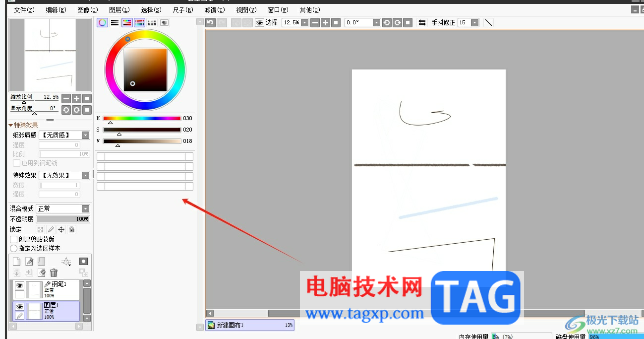Toggle the intermediate color mixer panel icon

(139, 22)
